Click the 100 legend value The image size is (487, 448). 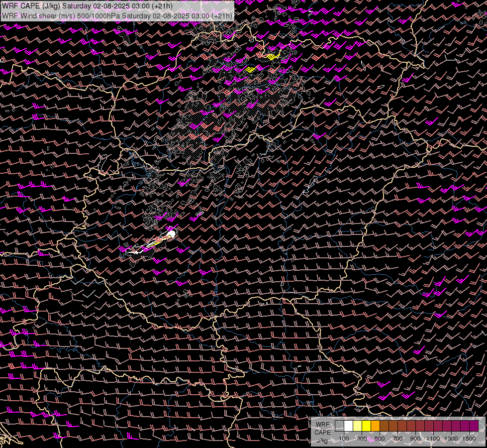tap(344, 439)
